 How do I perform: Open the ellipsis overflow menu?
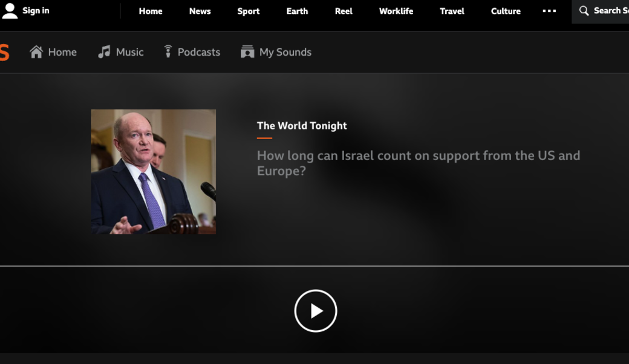pyautogui.click(x=549, y=10)
